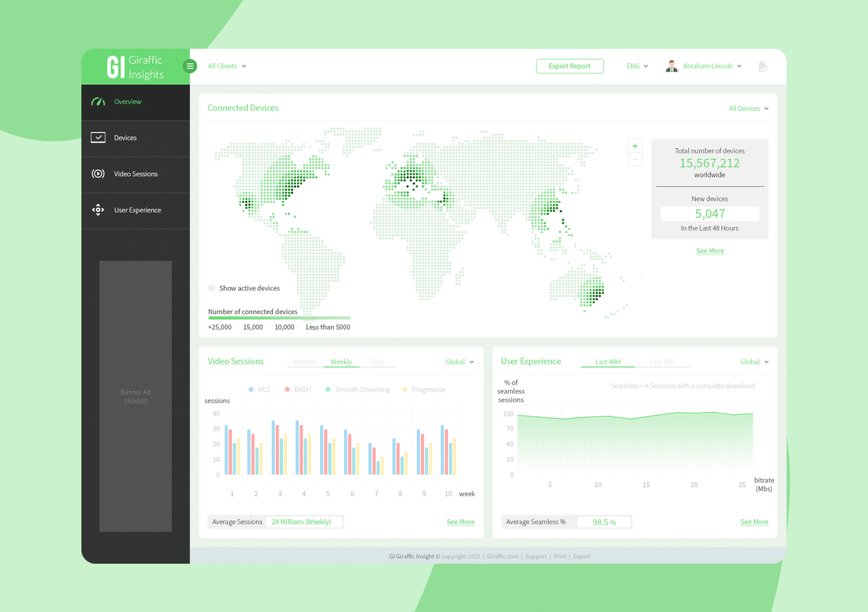Click the Devices monitor icon
Viewport: 868px width, 612px height.
[98, 138]
